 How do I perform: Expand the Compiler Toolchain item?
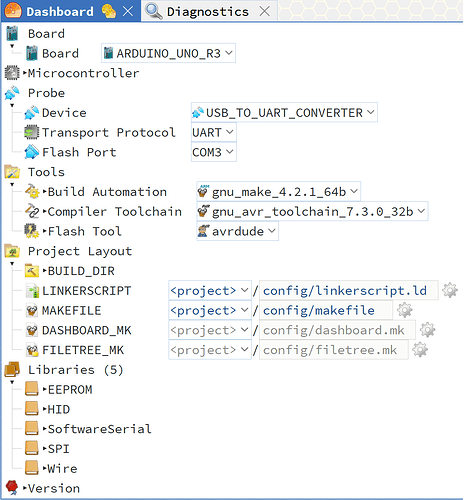pyautogui.click(x=44, y=211)
